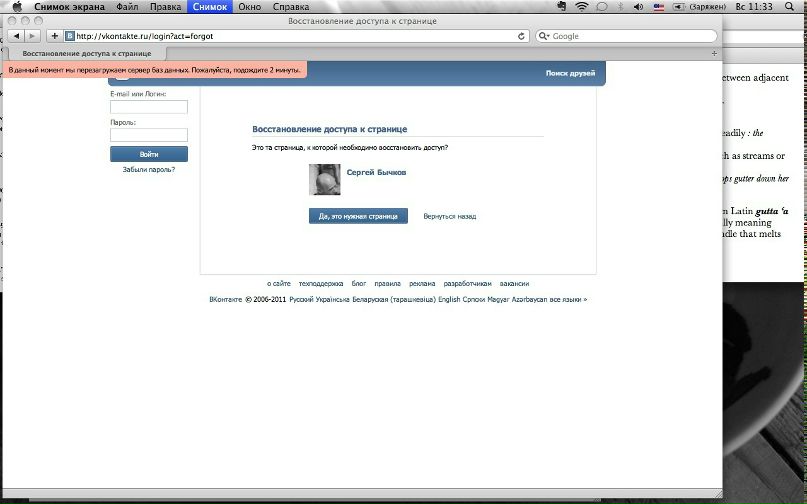Open the реклама footer link
The image size is (807, 504).
(422, 284)
